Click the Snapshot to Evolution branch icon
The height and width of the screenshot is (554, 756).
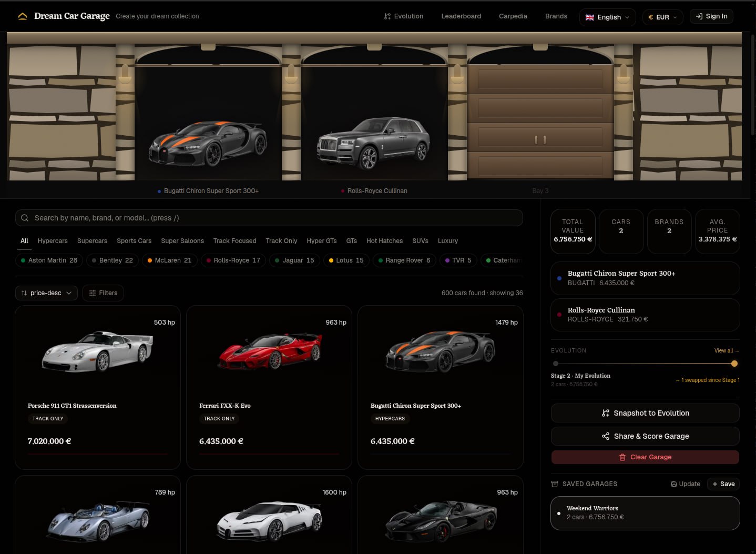click(x=606, y=413)
